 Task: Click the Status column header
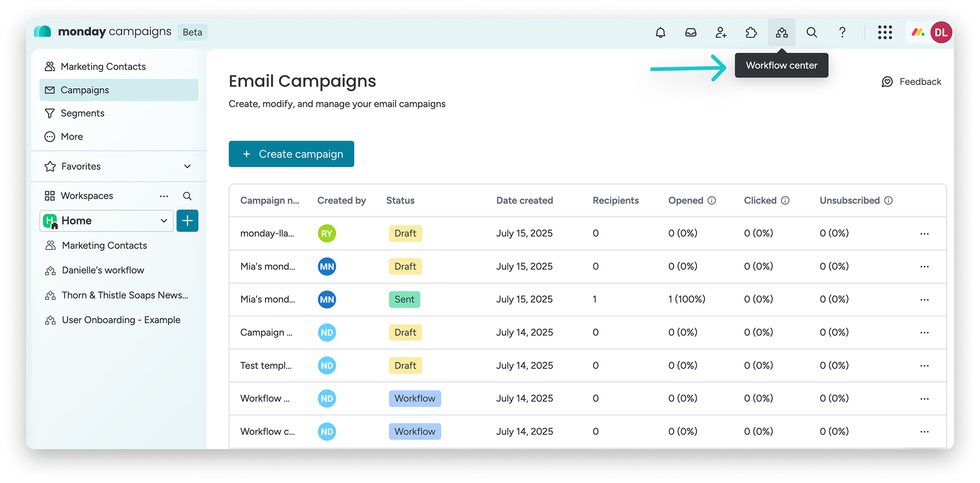click(400, 201)
